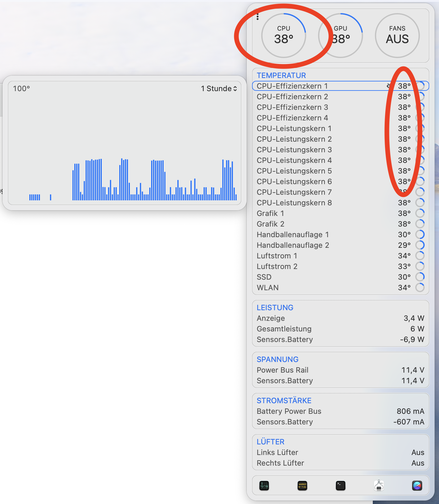Open the iStat Menus app icon
Image resolution: width=439 pixels, height=504 pixels.
coord(417,486)
